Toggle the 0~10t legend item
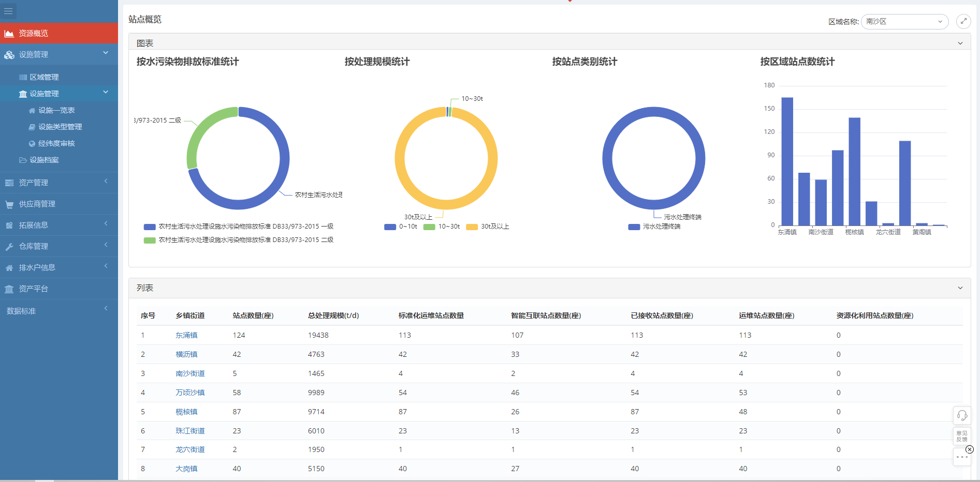Screen dimensions: 980x482 point(401,227)
